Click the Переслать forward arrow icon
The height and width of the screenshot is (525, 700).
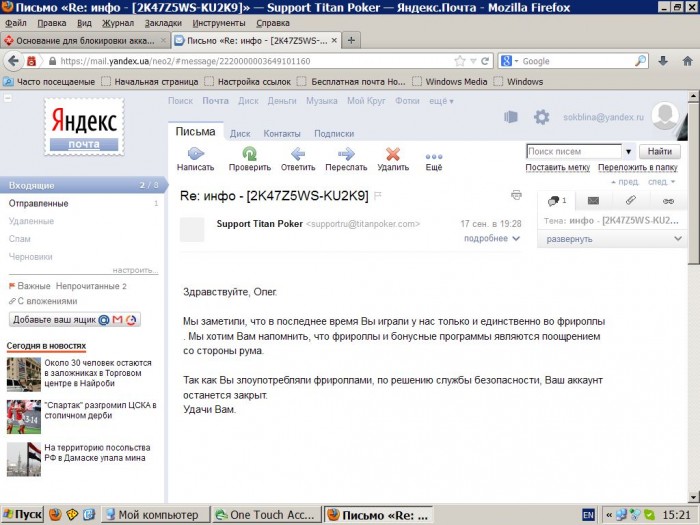[x=346, y=154]
